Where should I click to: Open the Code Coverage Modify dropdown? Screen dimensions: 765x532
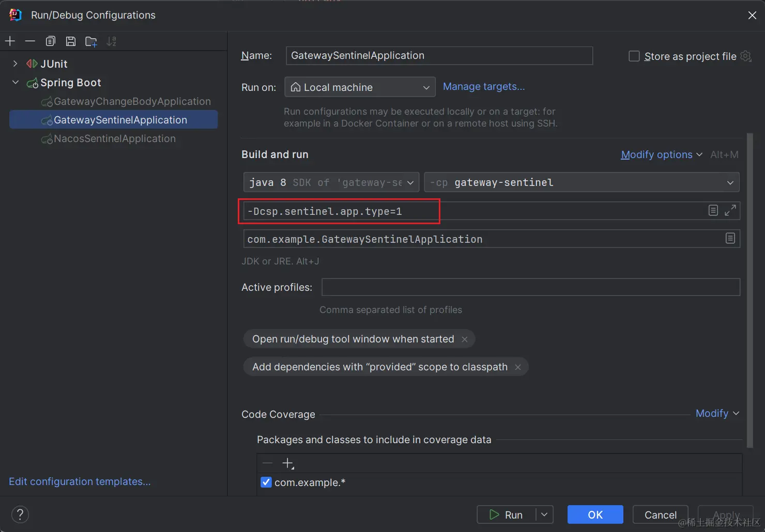pos(717,413)
